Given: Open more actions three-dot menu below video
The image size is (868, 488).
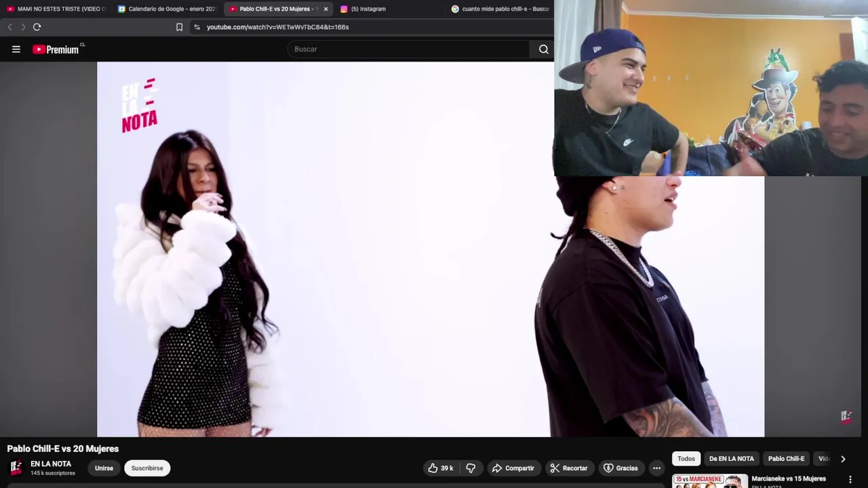Looking at the screenshot, I should [656, 468].
